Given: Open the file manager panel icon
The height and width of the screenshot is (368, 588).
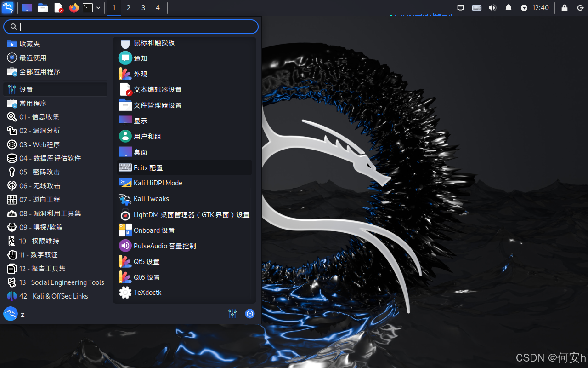Looking at the screenshot, I should point(43,8).
